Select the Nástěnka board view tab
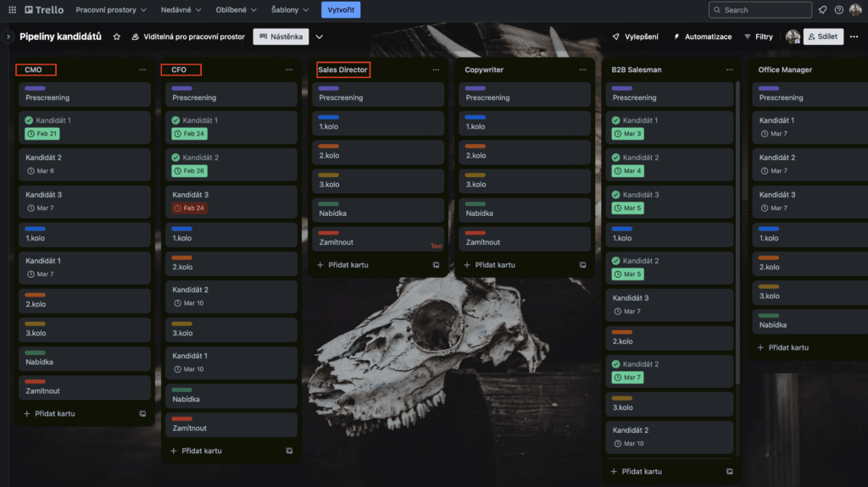This screenshot has height=487, width=868. pos(281,36)
